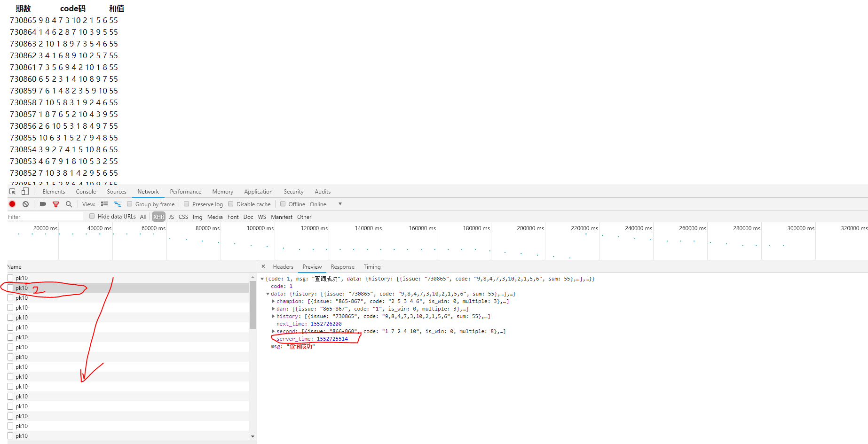Select the Preview tab
Screen dimensions: 868x444
[x=312, y=267]
